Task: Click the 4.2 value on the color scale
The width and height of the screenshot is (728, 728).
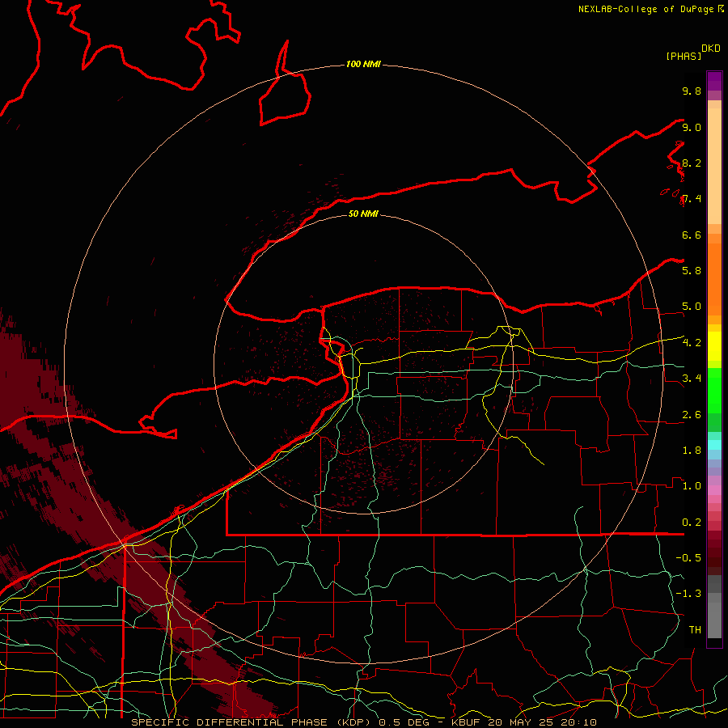Action: [692, 343]
